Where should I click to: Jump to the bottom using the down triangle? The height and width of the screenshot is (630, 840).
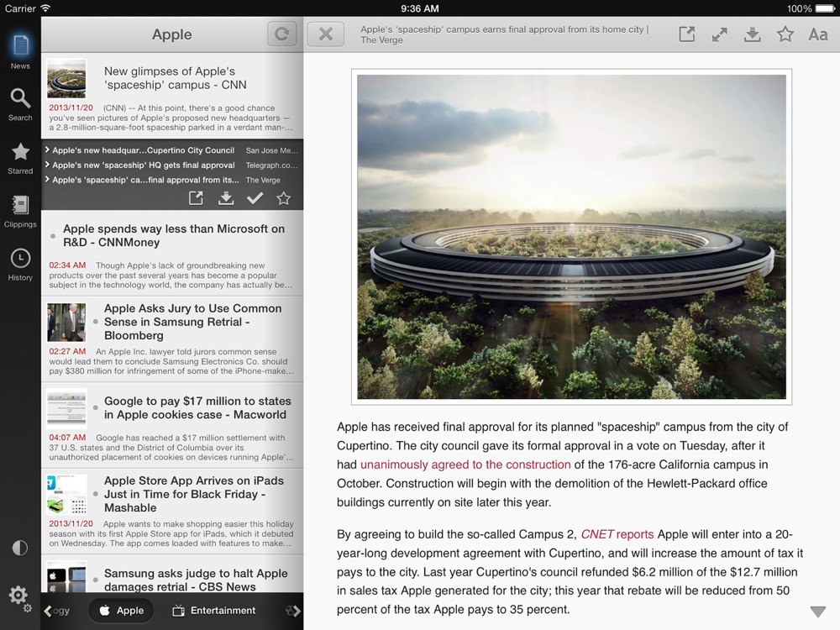click(818, 612)
